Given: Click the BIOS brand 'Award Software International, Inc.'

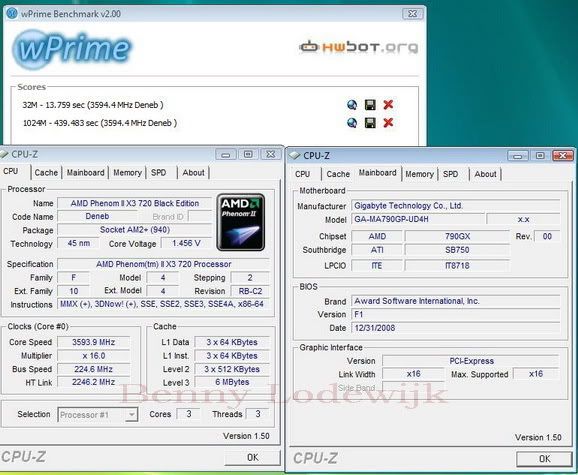Looking at the screenshot, I should 456,301.
